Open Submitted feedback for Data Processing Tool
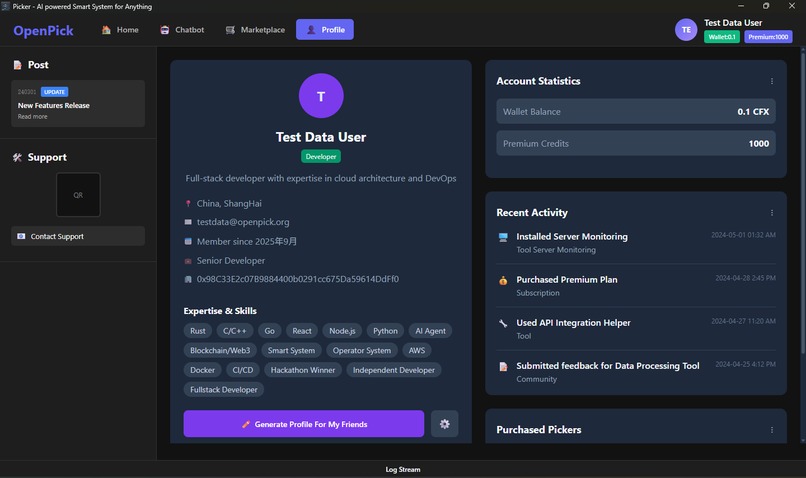Viewport: 806px width, 478px height. point(636,372)
